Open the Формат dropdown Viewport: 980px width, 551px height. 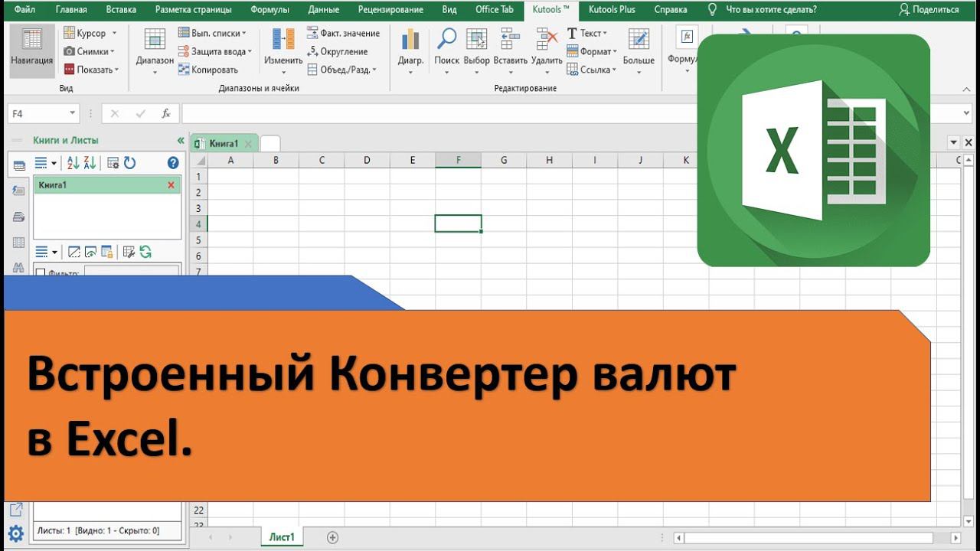[x=614, y=51]
